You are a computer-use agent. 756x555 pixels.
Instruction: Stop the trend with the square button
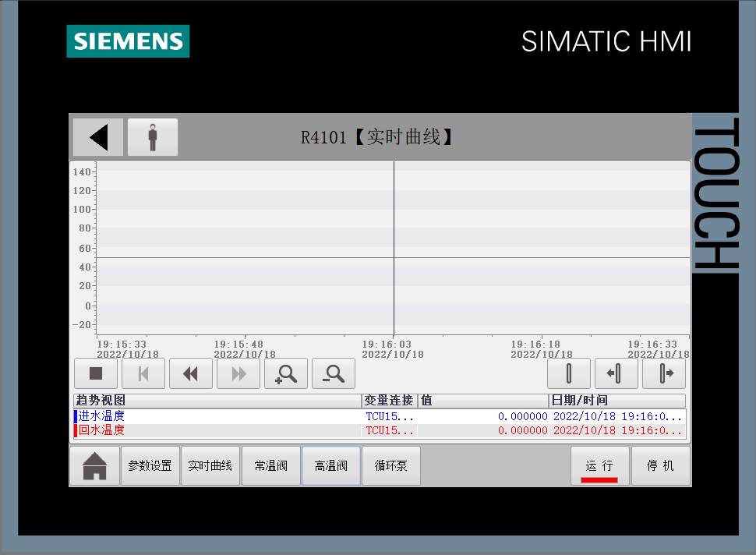pos(96,373)
